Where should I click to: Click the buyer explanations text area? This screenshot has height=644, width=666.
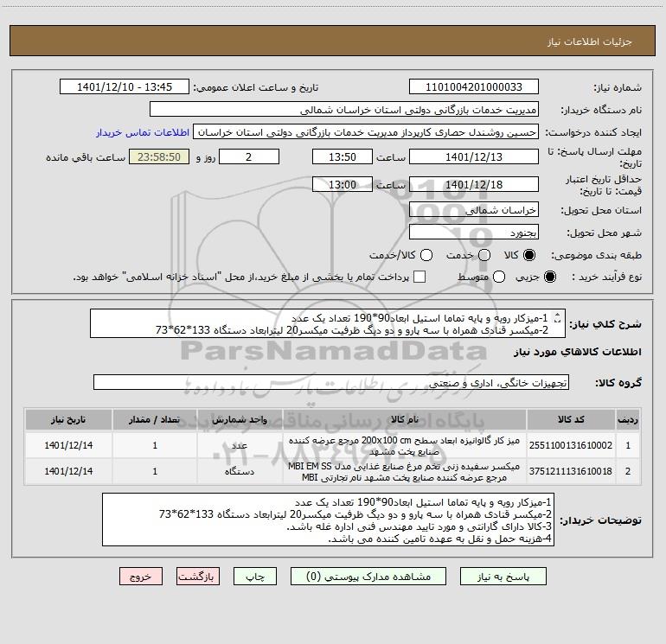click(x=328, y=520)
